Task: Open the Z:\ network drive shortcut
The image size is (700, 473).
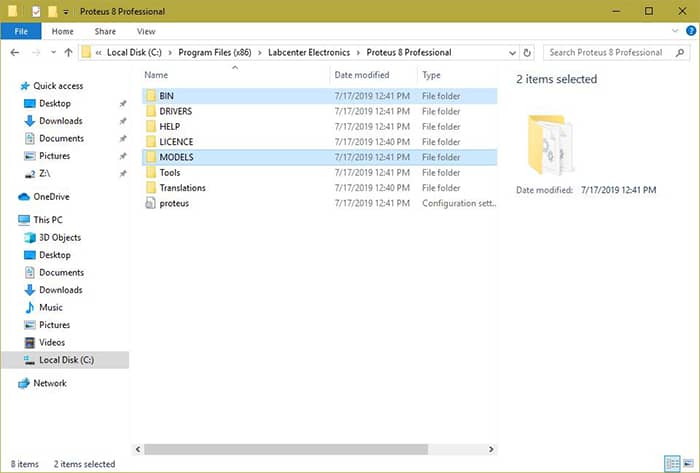Action: point(38,173)
